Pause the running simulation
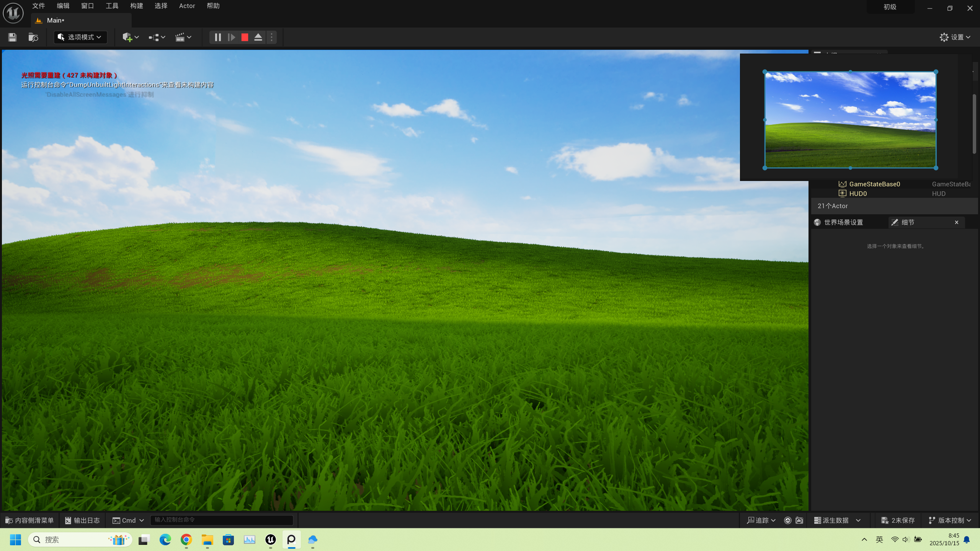This screenshot has width=980, height=551. (218, 37)
